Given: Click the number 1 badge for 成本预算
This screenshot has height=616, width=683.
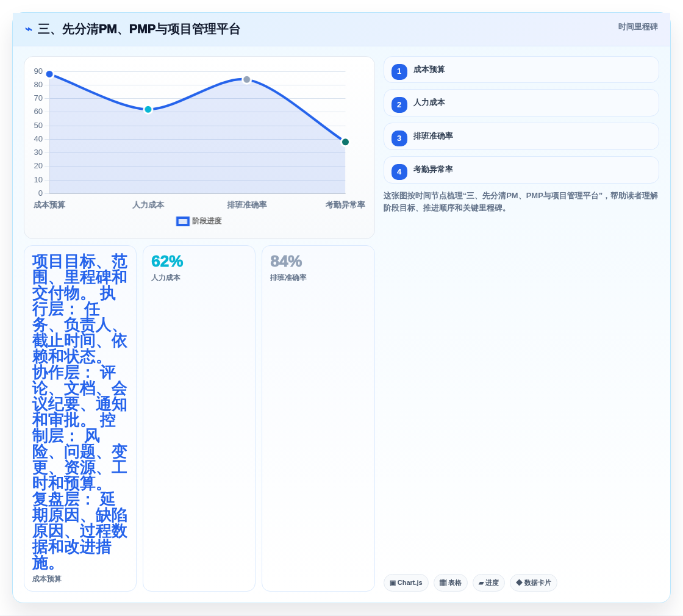Looking at the screenshot, I should [x=399, y=71].
